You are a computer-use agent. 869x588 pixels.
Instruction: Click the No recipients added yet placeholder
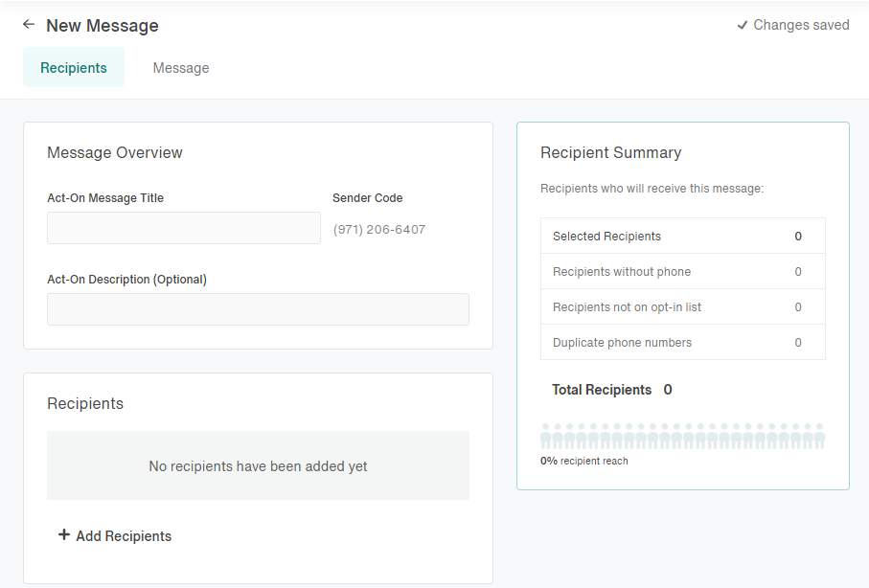tap(259, 465)
